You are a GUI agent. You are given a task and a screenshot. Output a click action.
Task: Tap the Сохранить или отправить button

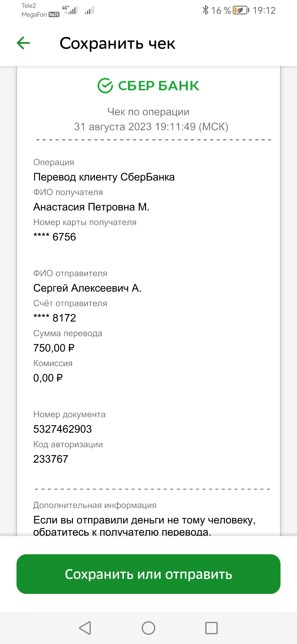tap(148, 574)
